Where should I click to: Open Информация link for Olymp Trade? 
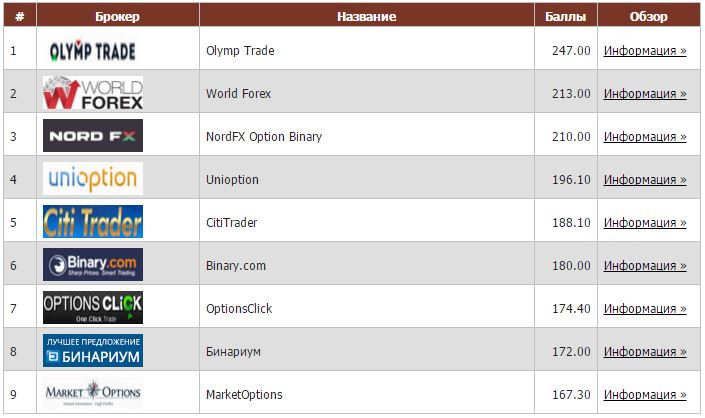(645, 51)
